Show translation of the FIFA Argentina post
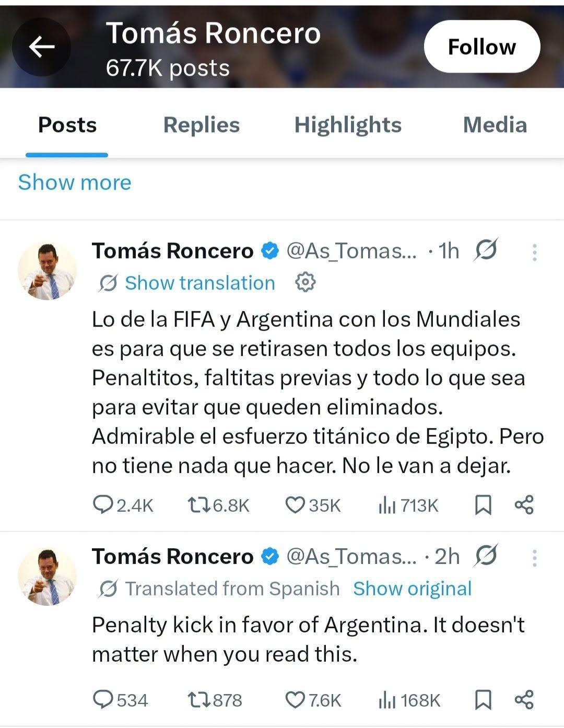This screenshot has width=564, height=728. tap(199, 283)
